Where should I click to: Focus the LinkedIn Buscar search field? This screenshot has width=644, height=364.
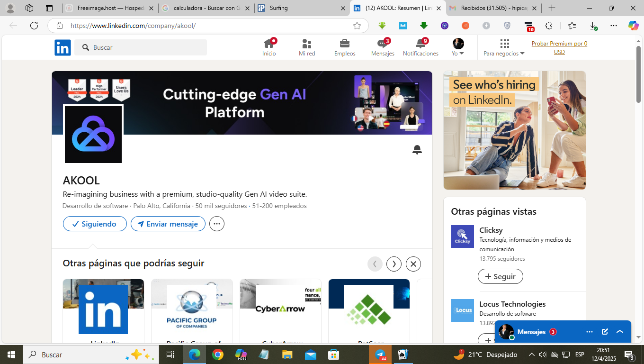point(141,47)
